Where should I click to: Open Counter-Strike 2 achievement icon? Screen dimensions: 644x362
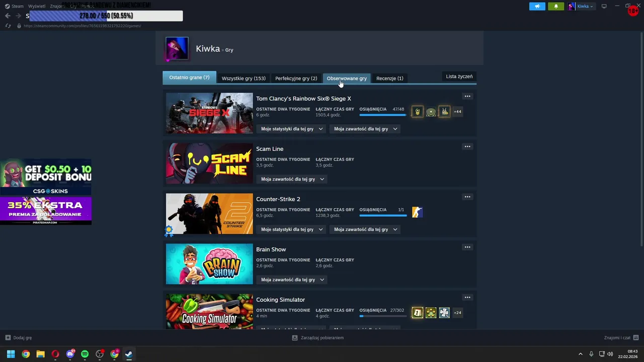point(417,212)
